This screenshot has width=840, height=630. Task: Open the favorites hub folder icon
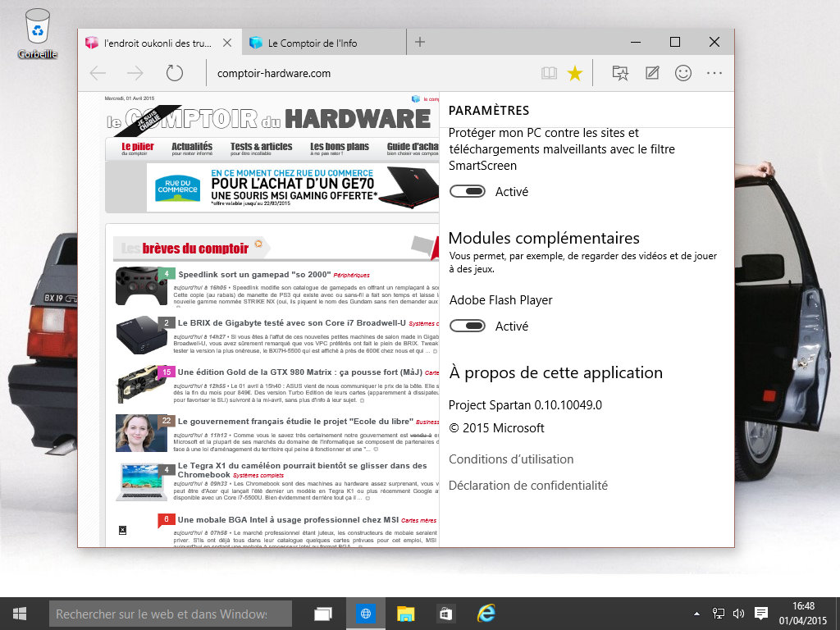point(620,73)
